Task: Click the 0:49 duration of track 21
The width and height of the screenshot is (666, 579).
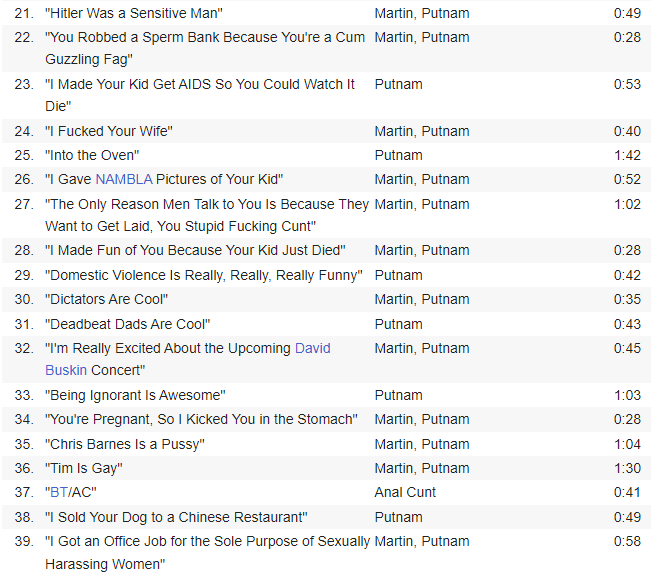Action: tap(627, 14)
